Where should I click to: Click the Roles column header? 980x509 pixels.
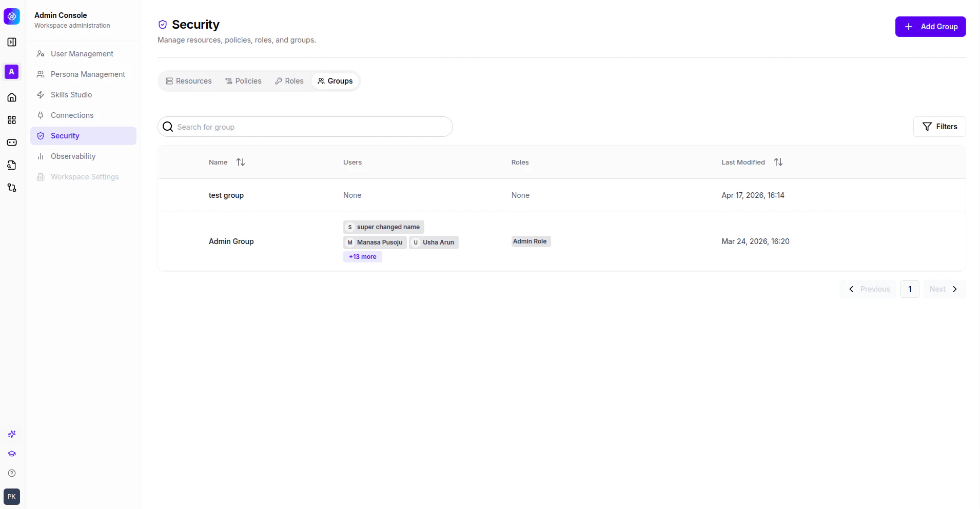(x=520, y=162)
